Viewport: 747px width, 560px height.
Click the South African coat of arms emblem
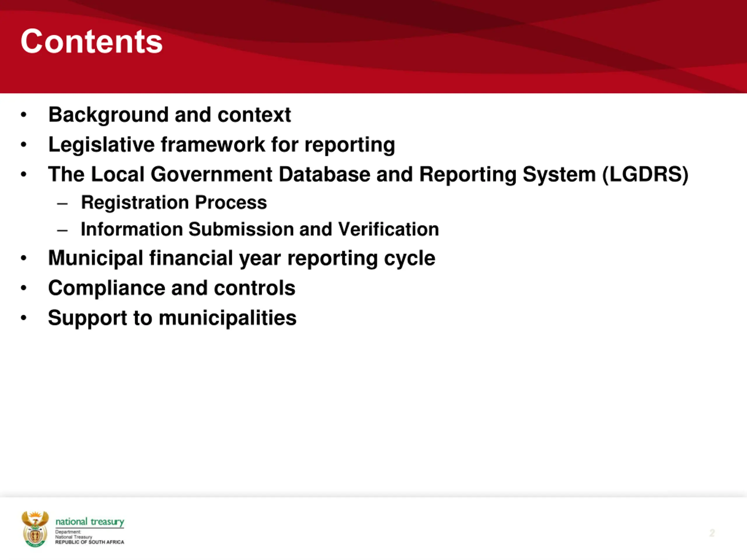(35, 529)
